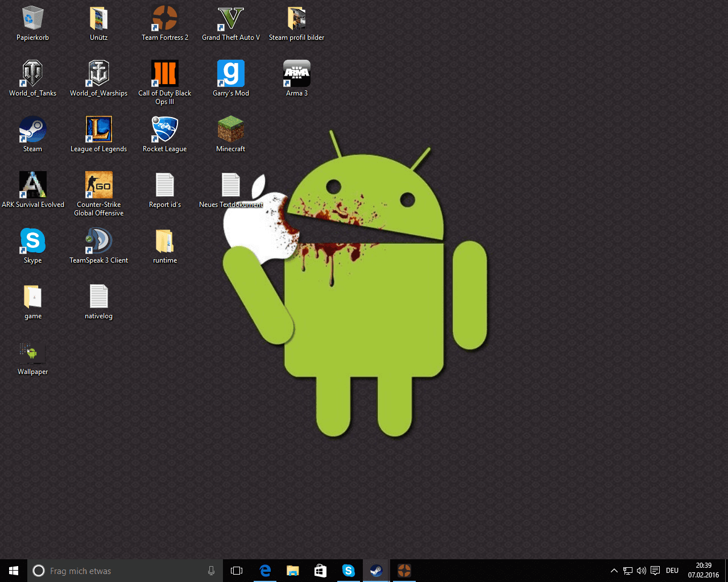Select Counter-Strike Global Offensive shortcut
The height and width of the screenshot is (582, 728).
[99, 186]
